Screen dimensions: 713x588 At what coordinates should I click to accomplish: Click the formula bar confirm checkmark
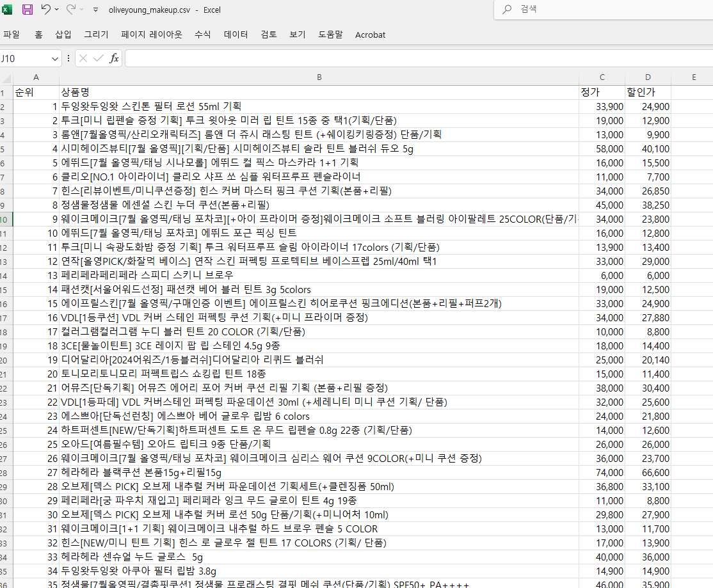point(98,58)
